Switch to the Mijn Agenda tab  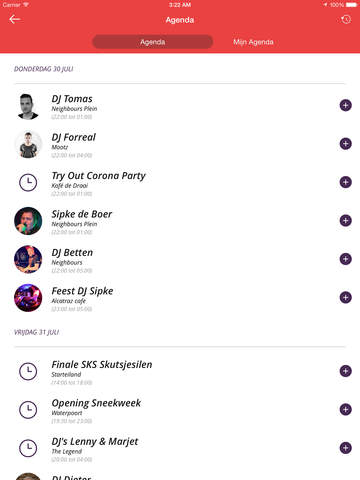(x=253, y=42)
